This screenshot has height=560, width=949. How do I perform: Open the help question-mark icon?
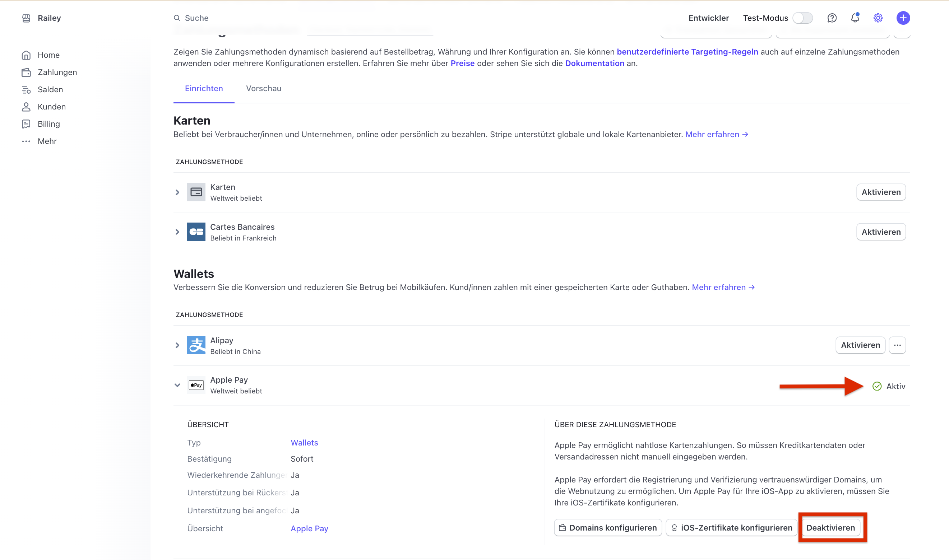pos(832,18)
